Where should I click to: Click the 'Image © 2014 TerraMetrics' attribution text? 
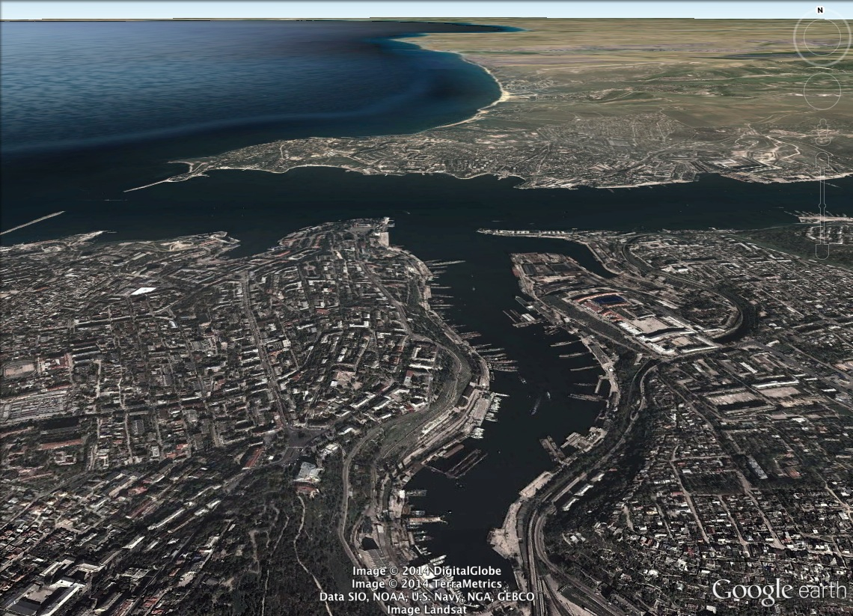point(426,584)
